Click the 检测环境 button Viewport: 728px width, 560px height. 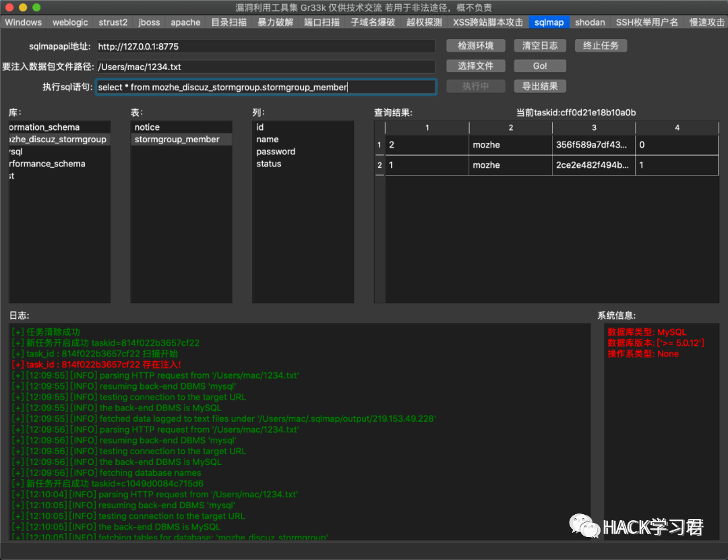[x=475, y=46]
